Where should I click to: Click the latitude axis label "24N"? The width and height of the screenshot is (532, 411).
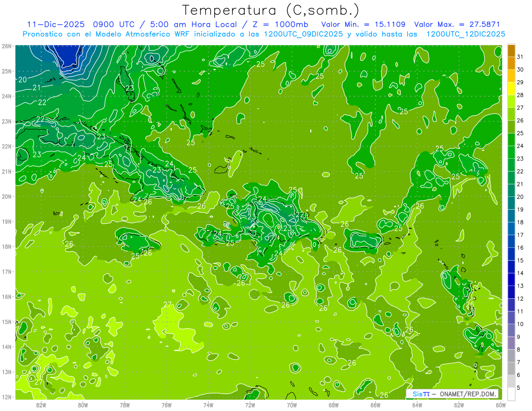click(x=6, y=96)
